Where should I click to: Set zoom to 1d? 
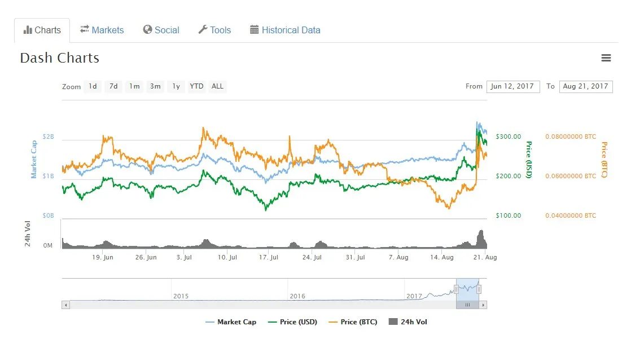(x=93, y=86)
